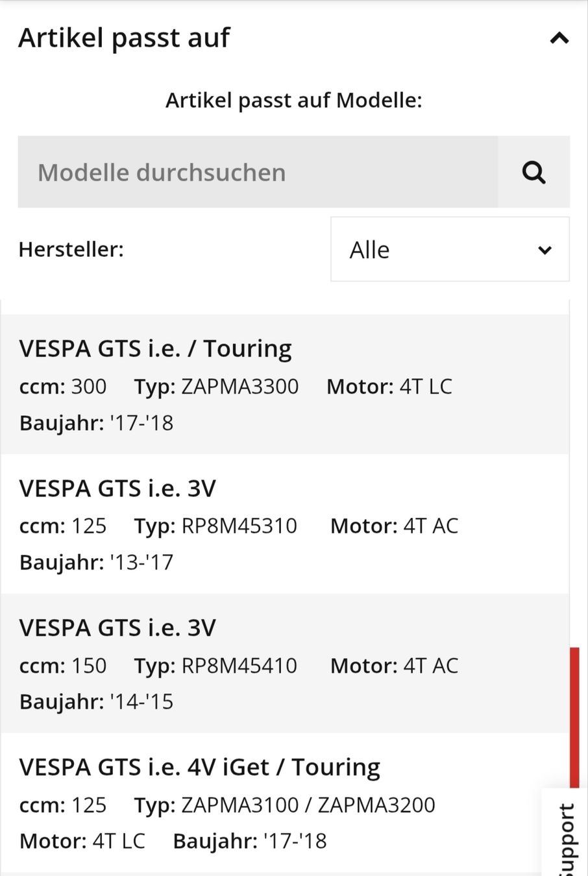The width and height of the screenshot is (588, 876).
Task: Collapse the 'Artikel passt auf' section chevron
Action: tap(559, 38)
